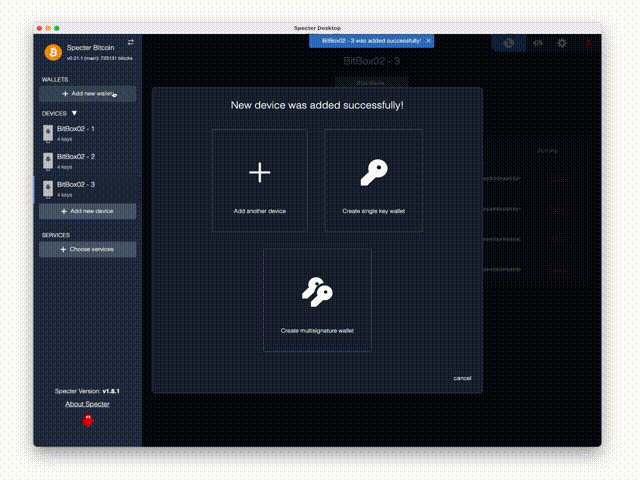Click the red logout icon top right
The width and height of the screenshot is (640, 480).
click(588, 43)
